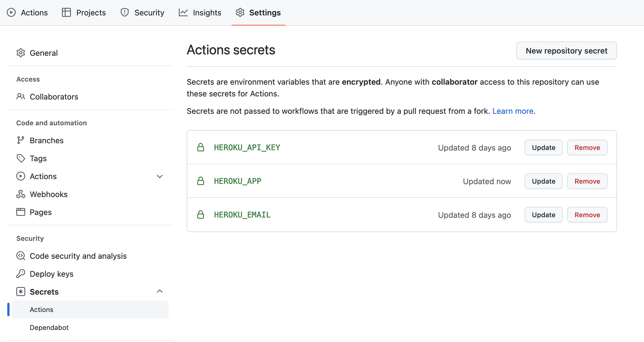Follow the Learn more link
This screenshot has width=644, height=342.
point(513,111)
